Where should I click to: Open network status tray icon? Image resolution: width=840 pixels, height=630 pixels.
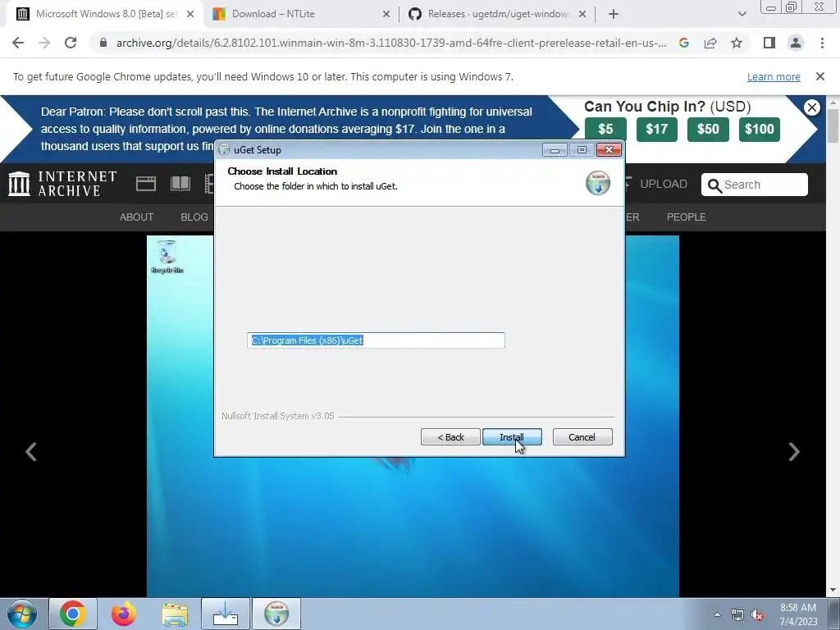[737, 614]
